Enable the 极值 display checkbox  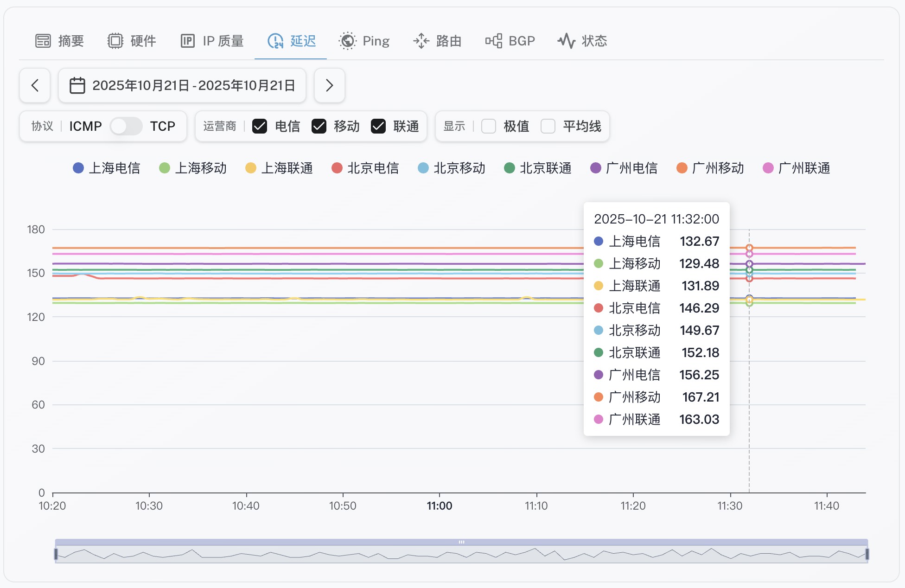point(489,126)
